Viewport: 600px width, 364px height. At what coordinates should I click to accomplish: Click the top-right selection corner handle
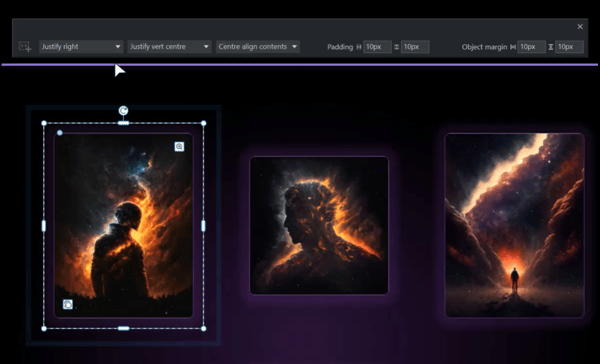(x=204, y=123)
